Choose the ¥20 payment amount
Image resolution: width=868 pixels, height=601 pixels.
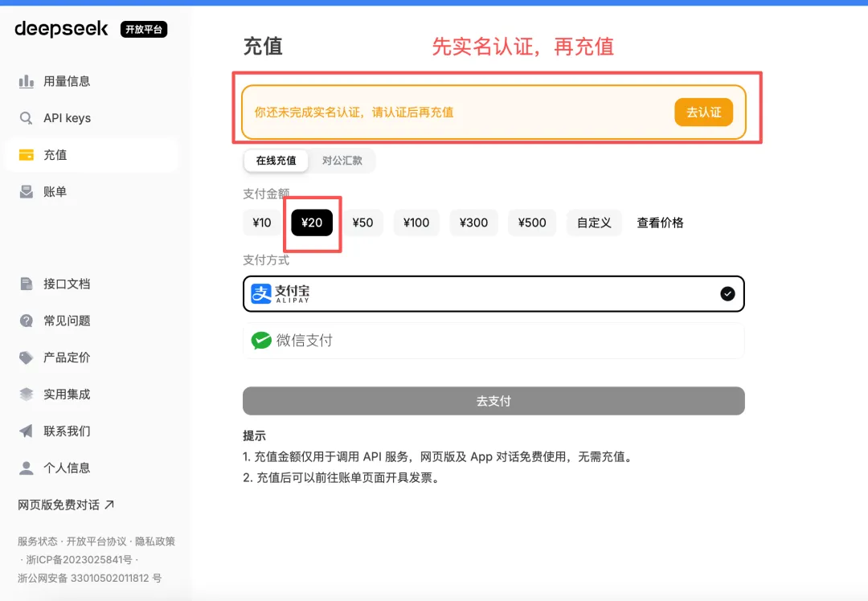(x=312, y=223)
